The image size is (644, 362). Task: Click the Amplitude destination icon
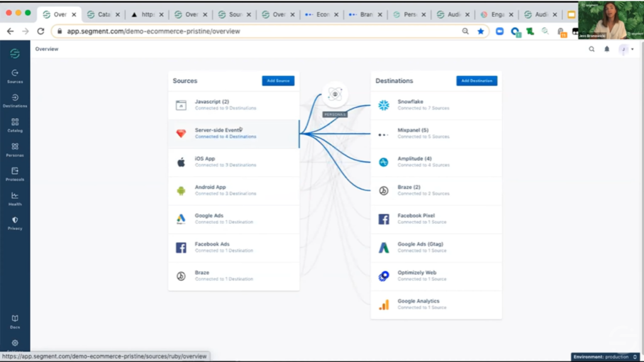click(384, 162)
